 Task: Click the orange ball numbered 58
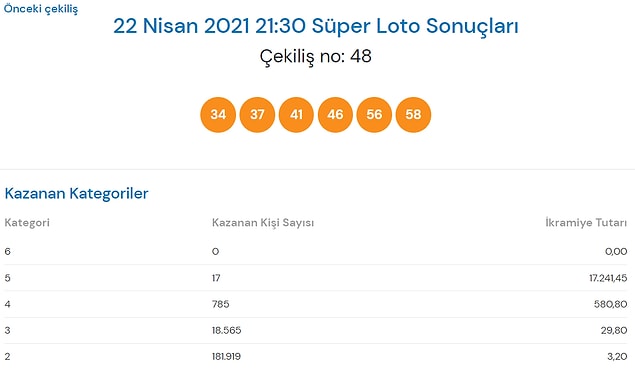pyautogui.click(x=413, y=115)
